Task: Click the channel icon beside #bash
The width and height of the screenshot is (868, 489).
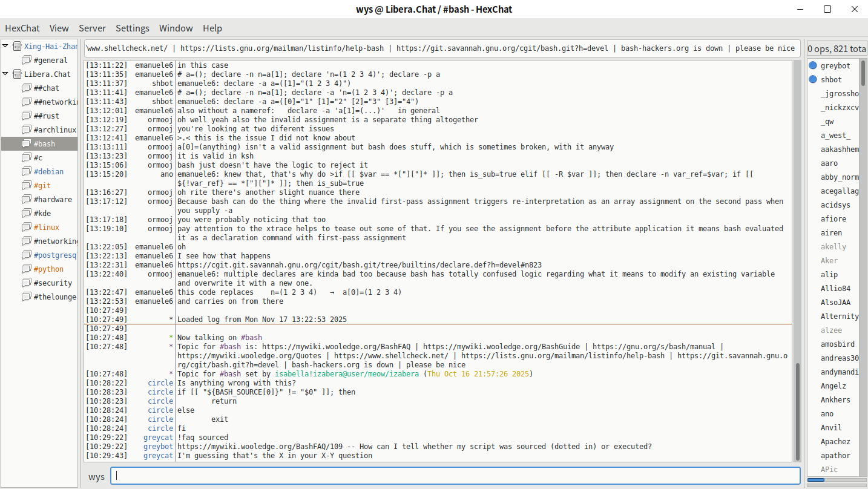Action: point(26,144)
